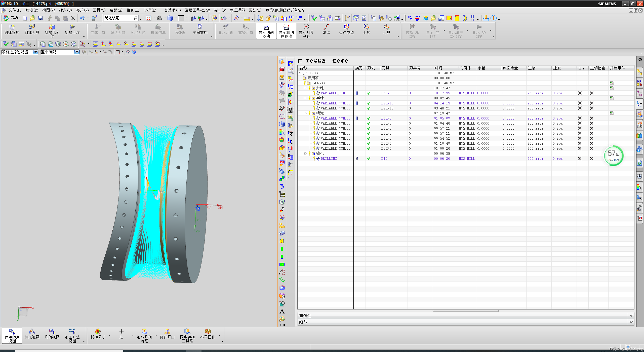
Task: Toggle the operation navigator panel pin box
Action: coord(300,61)
